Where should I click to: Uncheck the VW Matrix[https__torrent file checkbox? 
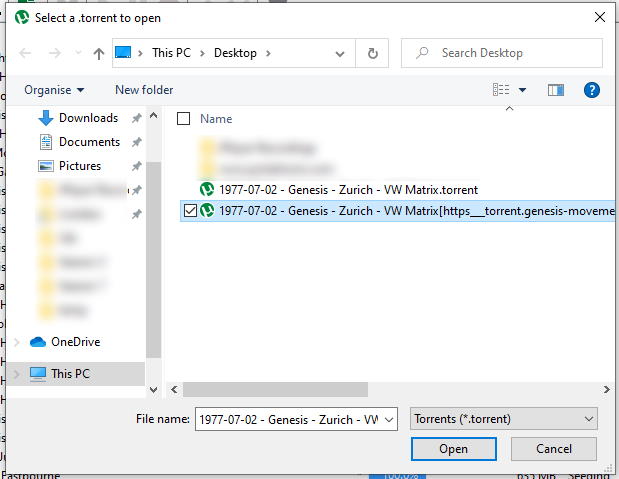tap(190, 210)
